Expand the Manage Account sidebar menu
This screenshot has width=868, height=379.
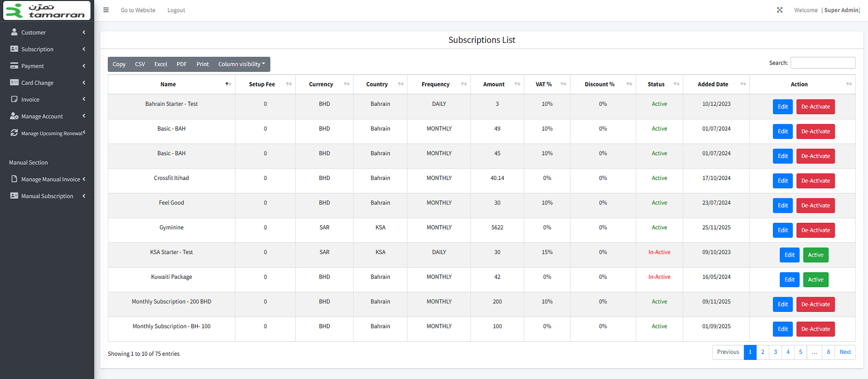(x=47, y=116)
